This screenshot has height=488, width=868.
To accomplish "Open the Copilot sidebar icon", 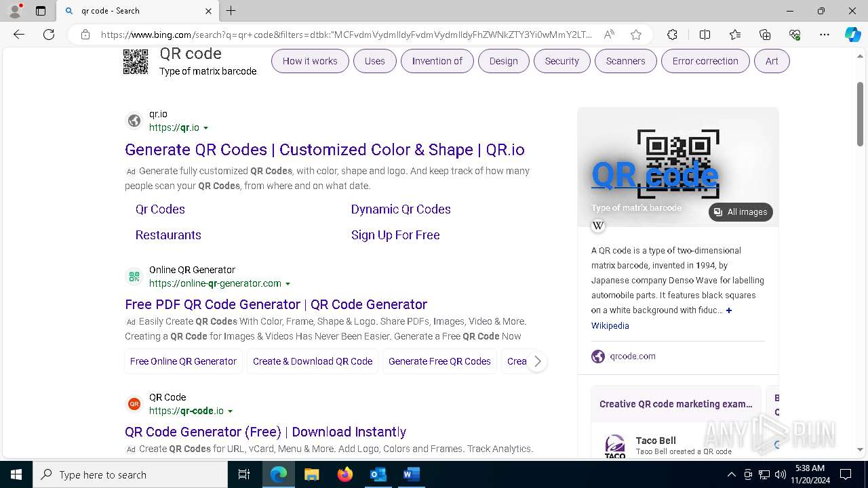I will [x=852, y=35].
